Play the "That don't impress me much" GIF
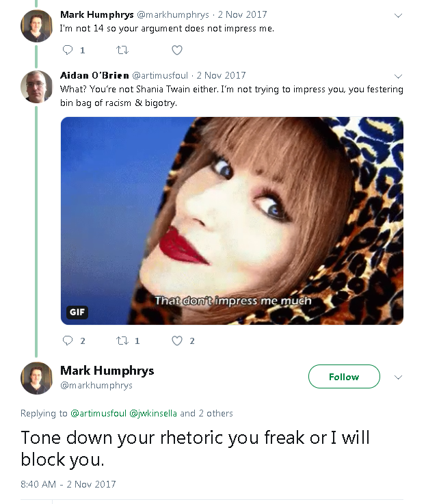426x504 pixels. [x=232, y=220]
